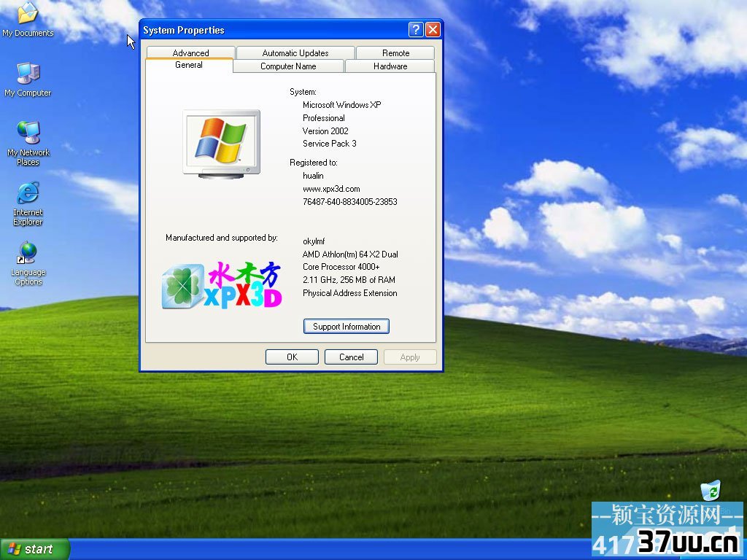Viewport: 747px width, 560px height.
Task: Open the My Documents desktop icon
Action: [x=28, y=19]
